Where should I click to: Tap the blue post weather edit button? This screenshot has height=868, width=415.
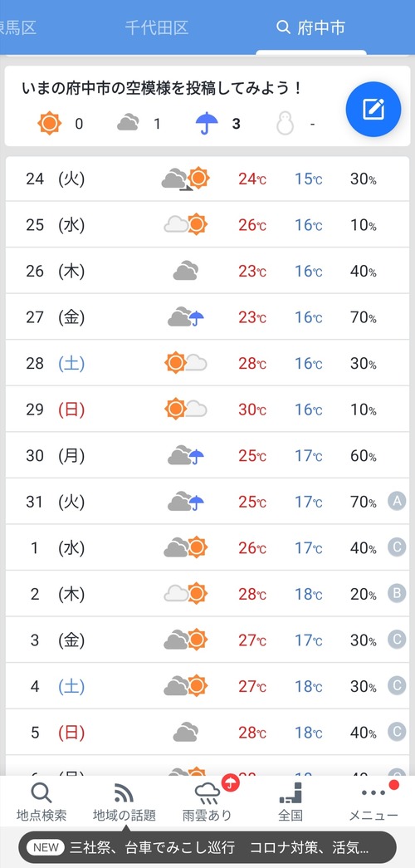pyautogui.click(x=373, y=110)
